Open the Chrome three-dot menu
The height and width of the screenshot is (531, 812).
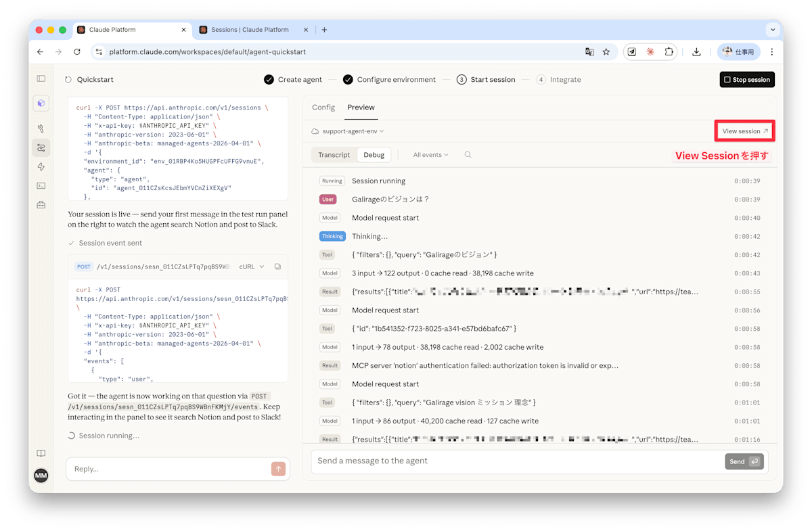pyautogui.click(x=771, y=51)
